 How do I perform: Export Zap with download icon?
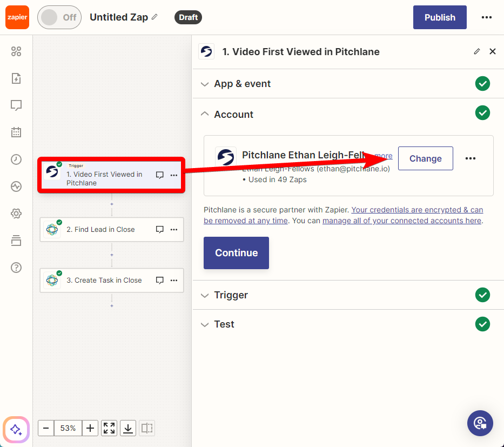point(128,428)
